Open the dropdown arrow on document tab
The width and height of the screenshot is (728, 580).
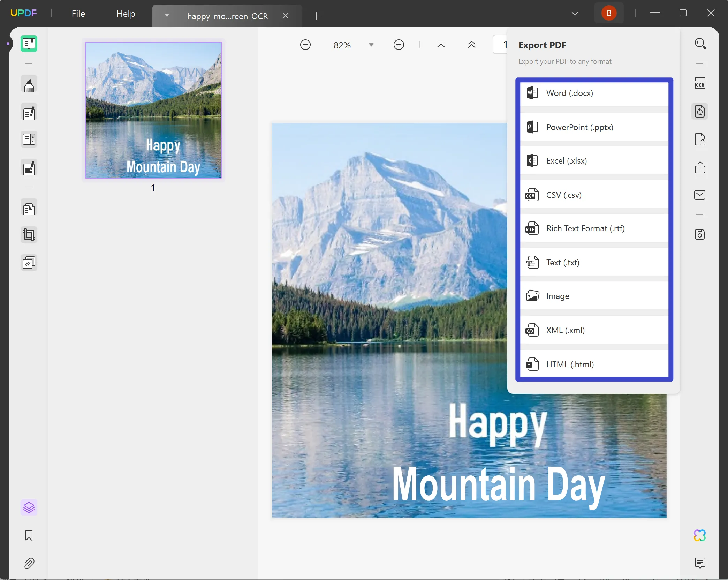pyautogui.click(x=167, y=16)
